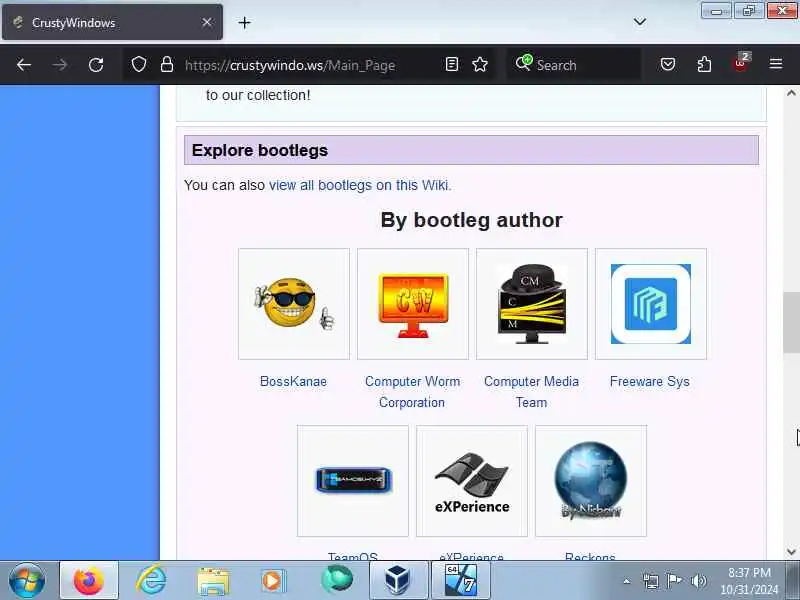The image size is (800, 600).
Task: Open Action Center flag tray icon
Action: [x=674, y=581]
